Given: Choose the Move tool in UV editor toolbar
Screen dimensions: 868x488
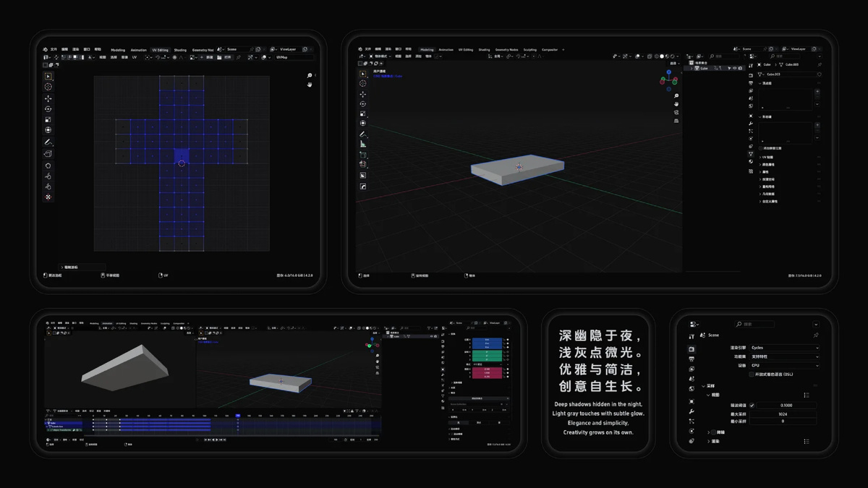Looking at the screenshot, I should (x=48, y=99).
